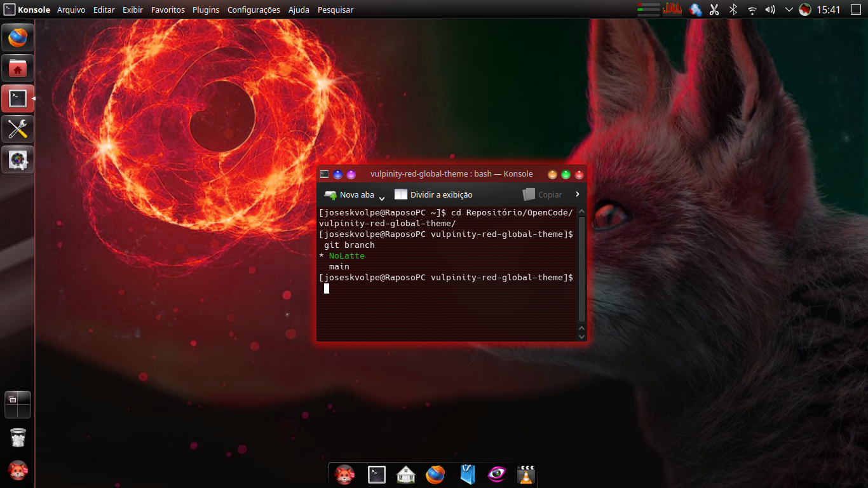Click the red CPU usage graph widget
This screenshot has height=488, width=868.
coord(672,10)
